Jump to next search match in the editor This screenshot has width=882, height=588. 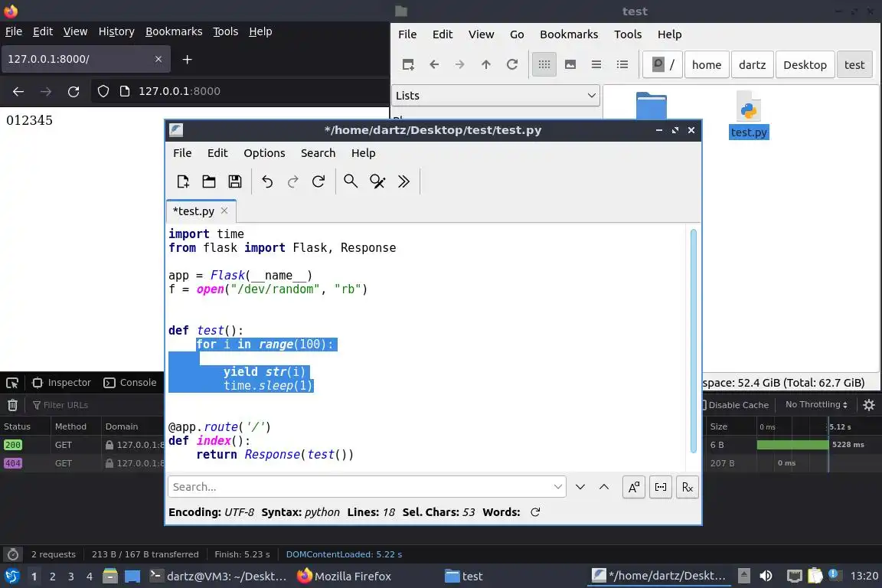tap(580, 487)
